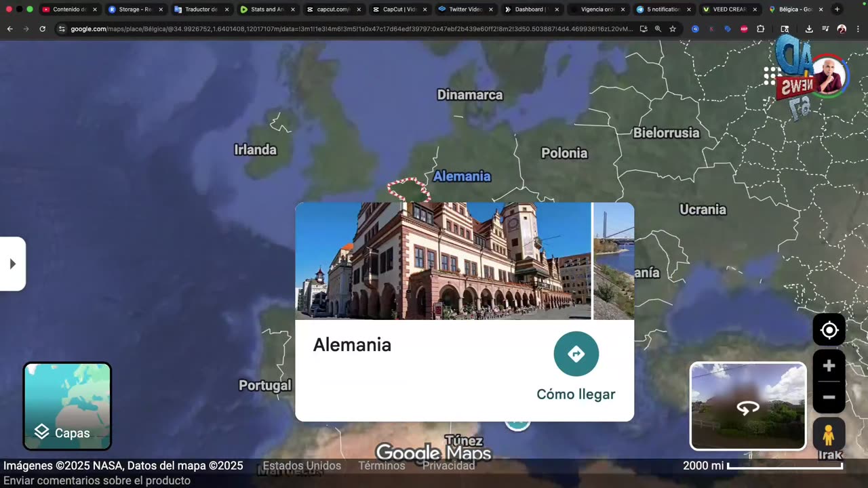This screenshot has width=868, height=488.
Task: Open the Street View preview thumbnail
Action: tap(748, 406)
